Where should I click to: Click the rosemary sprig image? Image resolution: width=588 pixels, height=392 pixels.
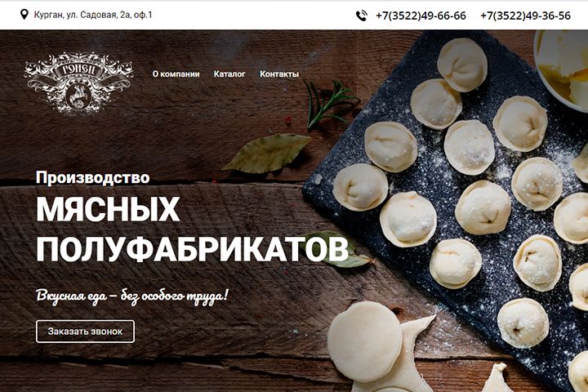pos(329,103)
